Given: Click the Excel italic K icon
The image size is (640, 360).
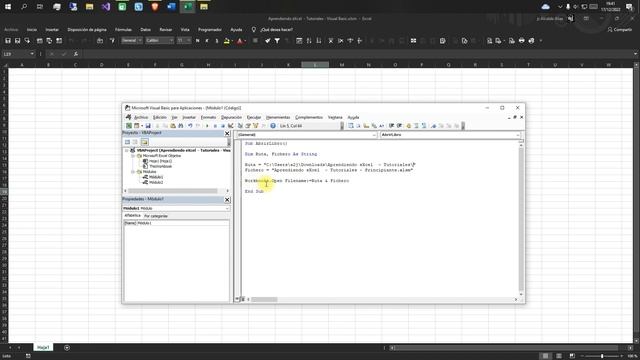Looking at the screenshot, I should click(x=207, y=41).
